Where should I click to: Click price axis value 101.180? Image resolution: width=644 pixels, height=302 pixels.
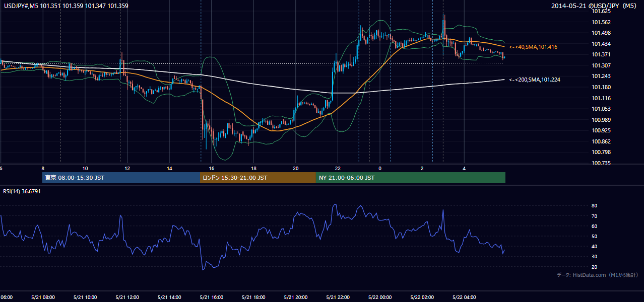click(x=601, y=87)
